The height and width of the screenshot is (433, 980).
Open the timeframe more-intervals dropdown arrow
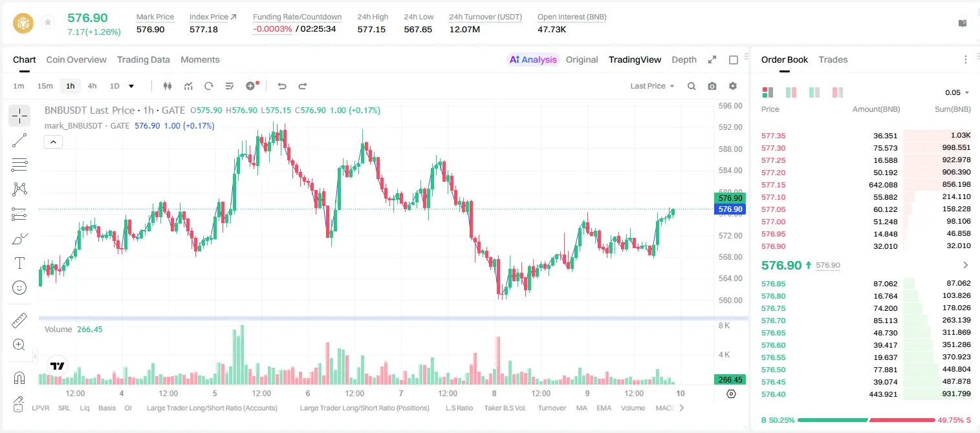(x=131, y=86)
